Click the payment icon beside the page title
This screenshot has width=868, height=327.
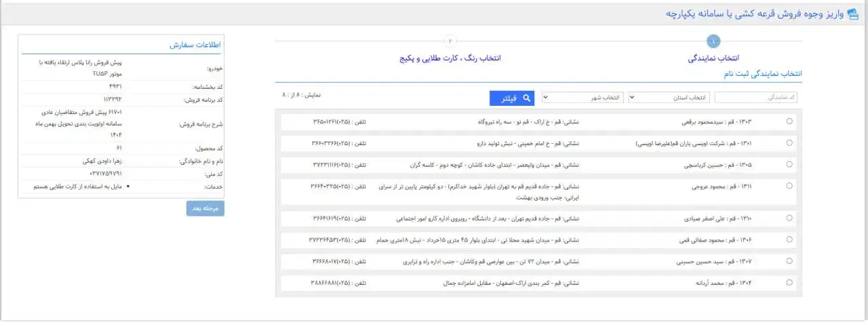[x=852, y=14]
